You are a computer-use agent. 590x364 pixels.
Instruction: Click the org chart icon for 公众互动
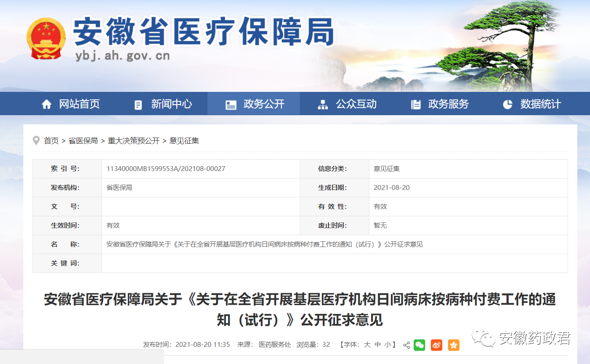click(x=323, y=105)
